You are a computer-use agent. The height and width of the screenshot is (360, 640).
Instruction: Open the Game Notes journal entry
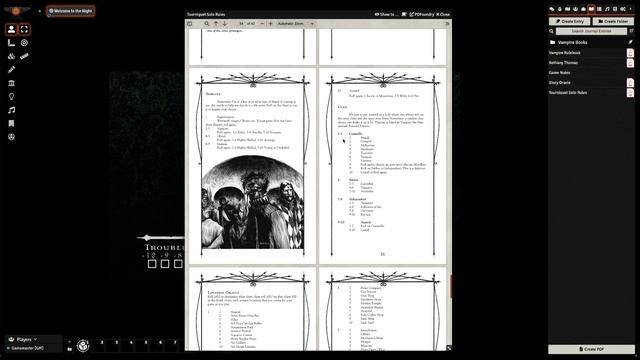coord(560,73)
